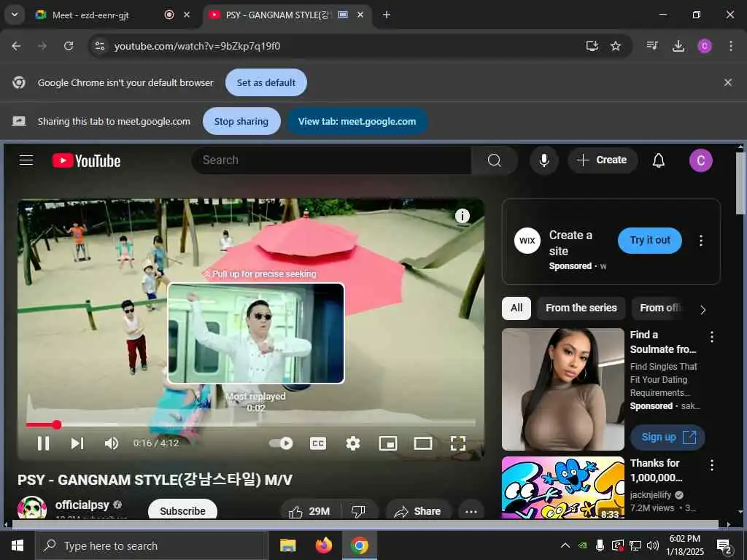The height and width of the screenshot is (560, 747).
Task: Open the purple C account avatar on YouTube
Action: (700, 160)
